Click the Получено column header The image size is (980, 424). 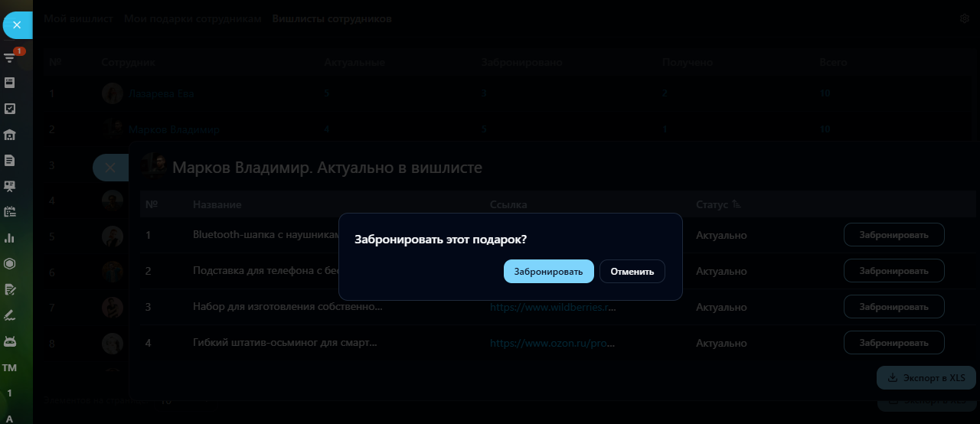coord(688,62)
